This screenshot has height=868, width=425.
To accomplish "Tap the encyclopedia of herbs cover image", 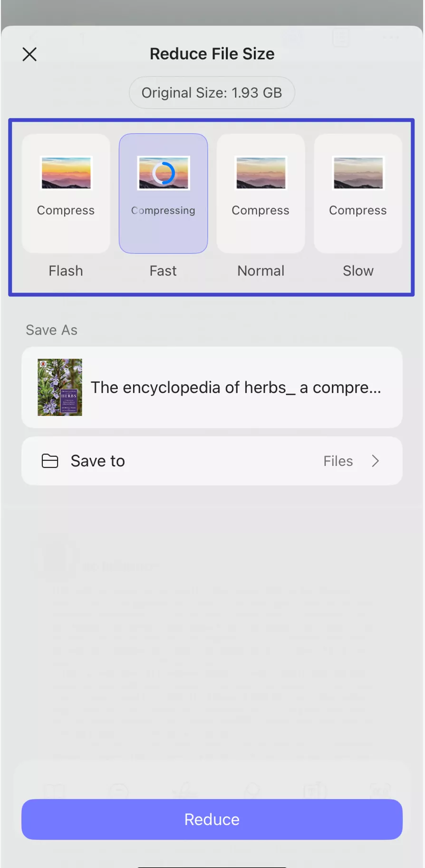I will [x=60, y=387].
